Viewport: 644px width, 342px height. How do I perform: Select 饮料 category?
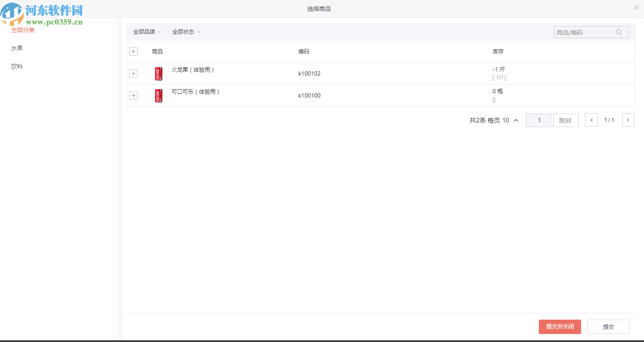(17, 66)
